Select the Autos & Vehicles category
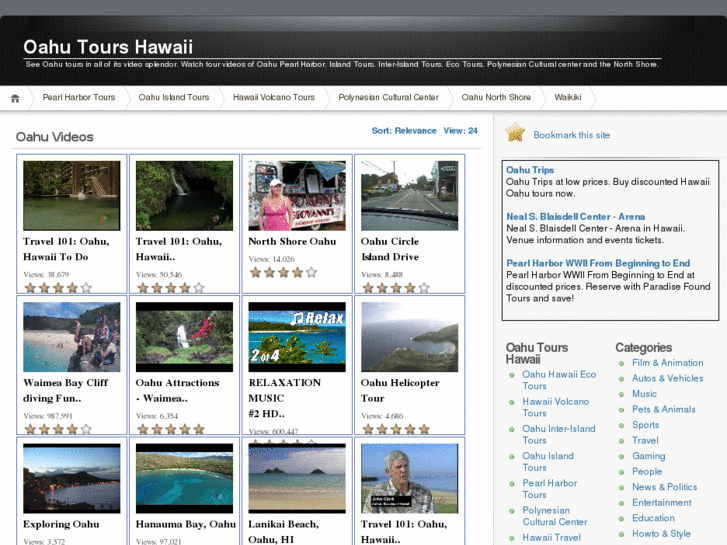This screenshot has height=545, width=727. point(668,378)
